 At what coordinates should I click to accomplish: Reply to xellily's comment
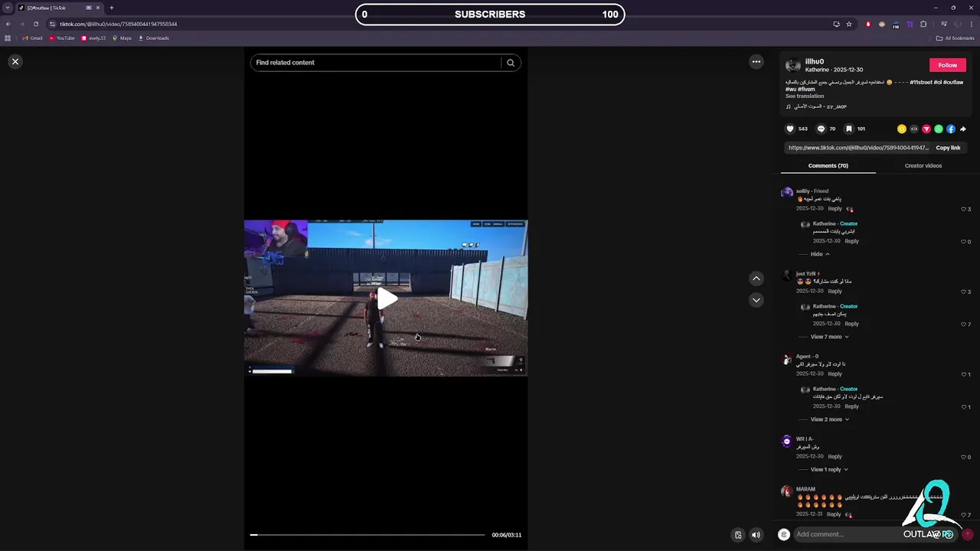point(835,209)
